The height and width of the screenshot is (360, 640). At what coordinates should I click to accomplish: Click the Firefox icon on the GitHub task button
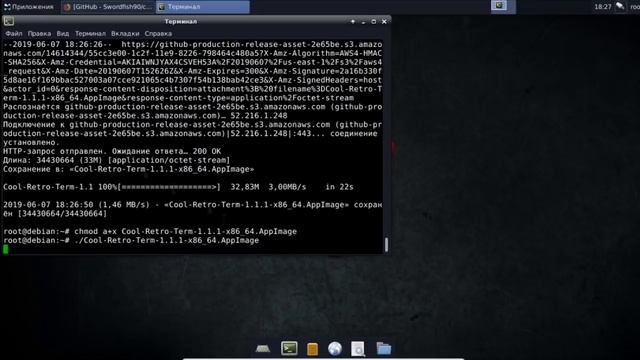point(67,7)
